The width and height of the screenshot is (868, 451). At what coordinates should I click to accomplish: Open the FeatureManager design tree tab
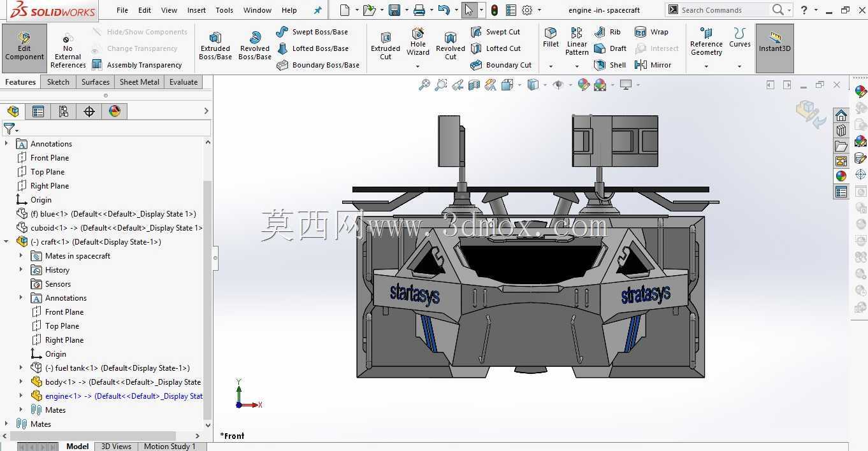point(13,111)
